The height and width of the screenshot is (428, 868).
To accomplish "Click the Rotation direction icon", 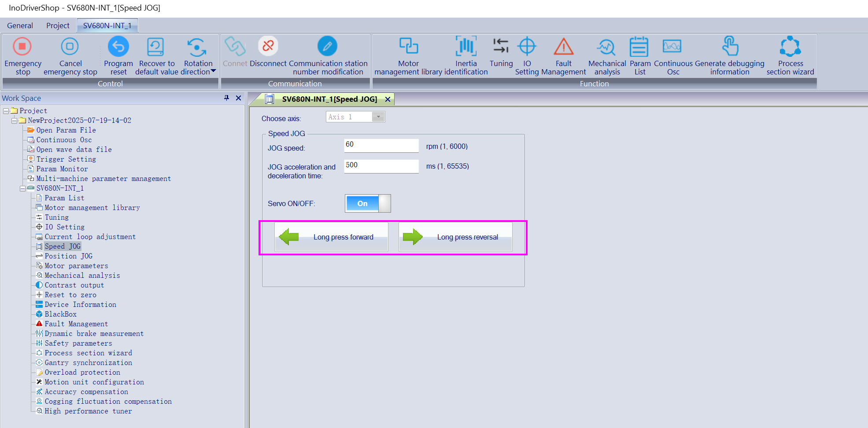I will click(x=197, y=46).
